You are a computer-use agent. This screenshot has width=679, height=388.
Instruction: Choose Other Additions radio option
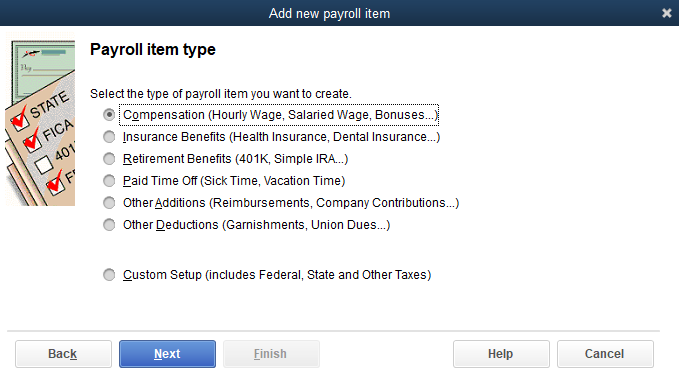click(109, 203)
